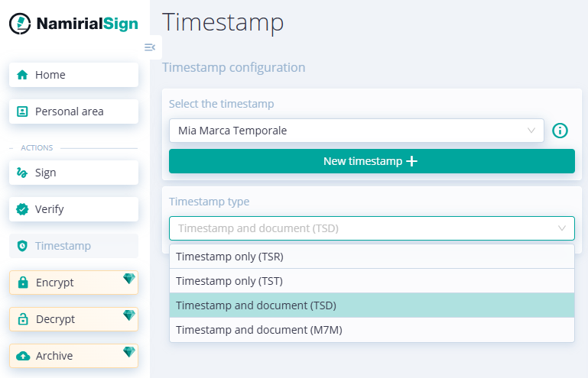Click the Verify checkmark badge icon
Screen dimensions: 588x378
click(x=22, y=209)
